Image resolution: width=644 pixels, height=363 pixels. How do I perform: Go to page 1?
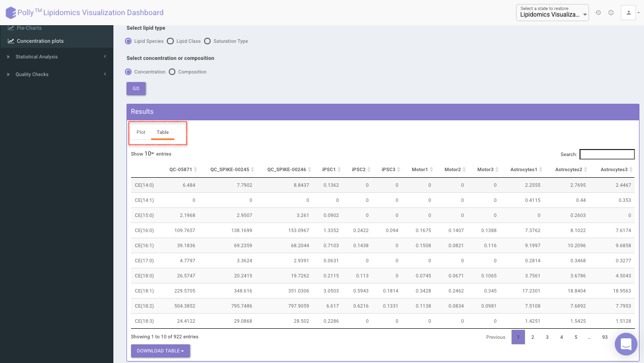(518, 337)
